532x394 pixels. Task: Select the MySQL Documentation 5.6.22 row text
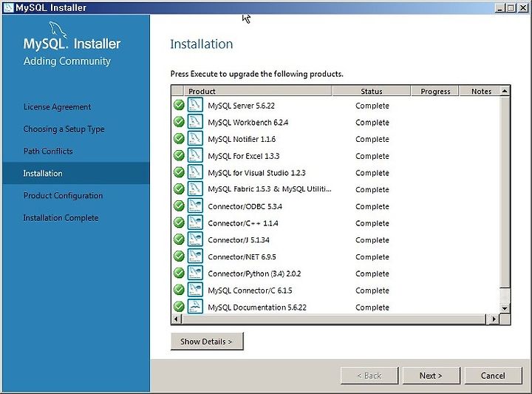(x=257, y=308)
